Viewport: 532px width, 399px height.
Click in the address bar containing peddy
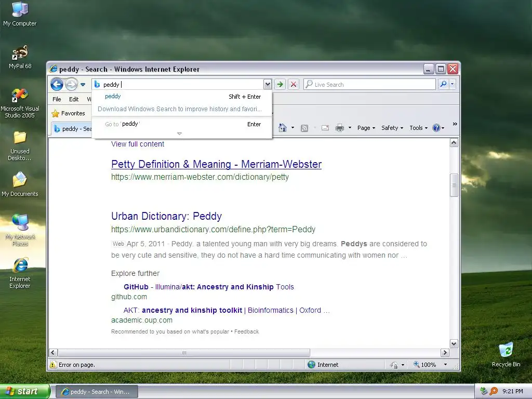click(x=182, y=85)
